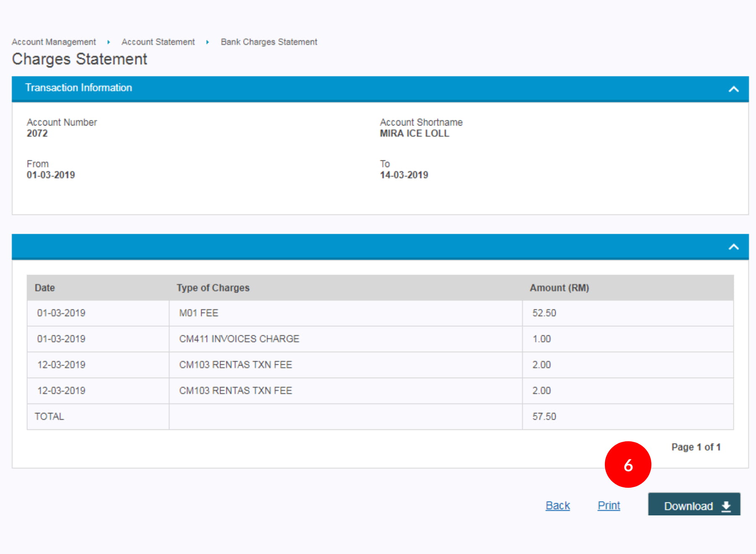
Task: Click the arrow after Account Management breadcrumb
Action: point(108,42)
